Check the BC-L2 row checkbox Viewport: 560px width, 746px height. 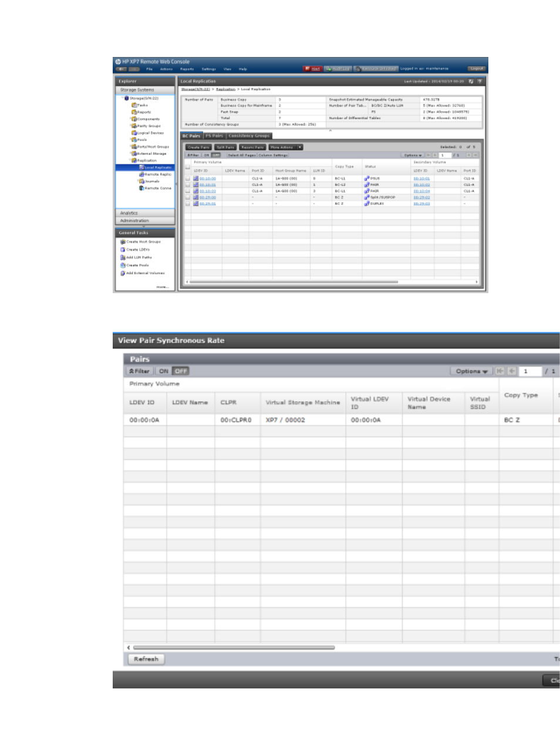[188, 184]
